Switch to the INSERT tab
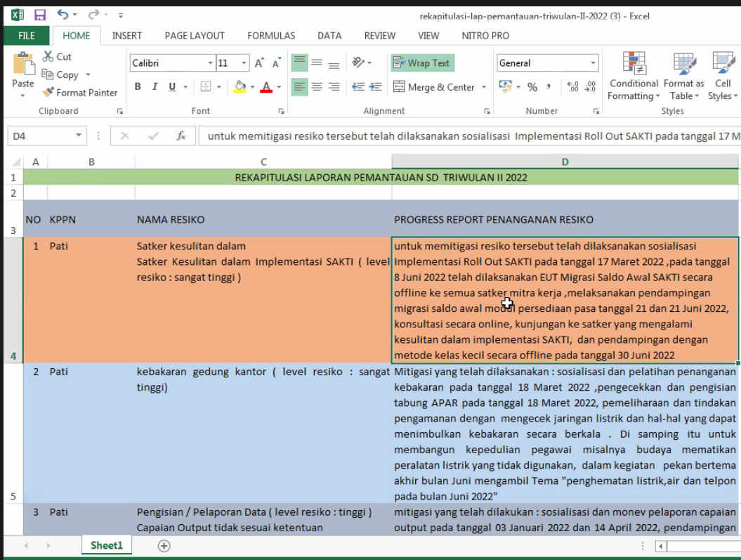This screenshot has width=741, height=560. tap(126, 36)
